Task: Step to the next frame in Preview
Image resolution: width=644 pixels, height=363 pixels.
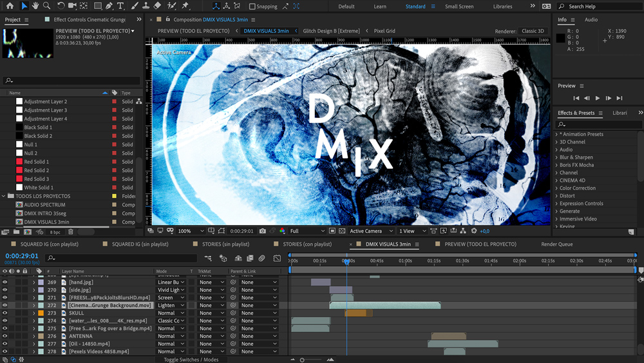Action: coord(609,98)
